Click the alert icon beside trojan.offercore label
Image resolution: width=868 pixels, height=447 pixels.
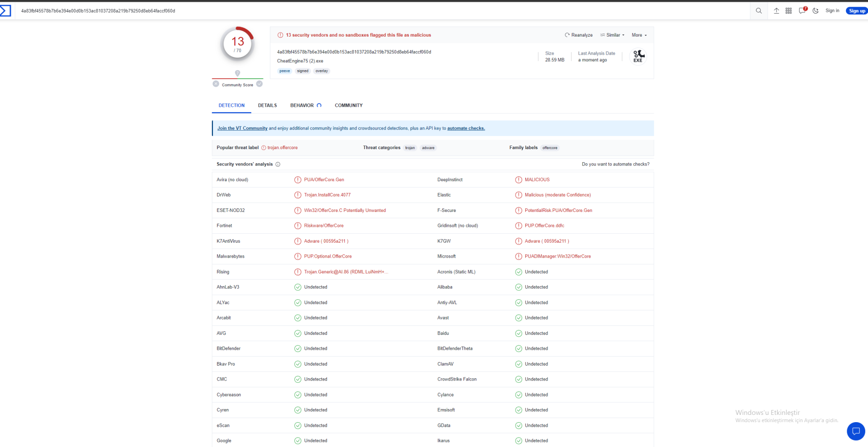[264, 148]
